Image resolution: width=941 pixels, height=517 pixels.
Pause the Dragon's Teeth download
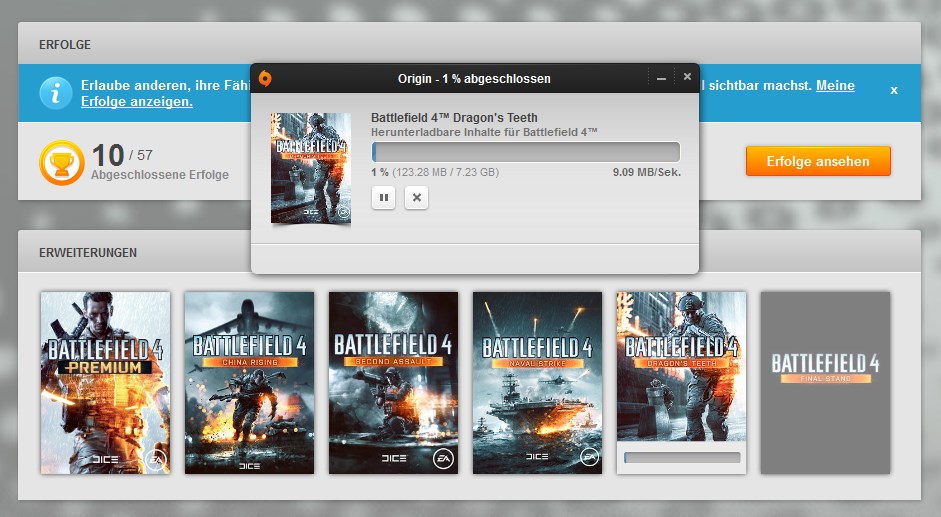tap(384, 198)
